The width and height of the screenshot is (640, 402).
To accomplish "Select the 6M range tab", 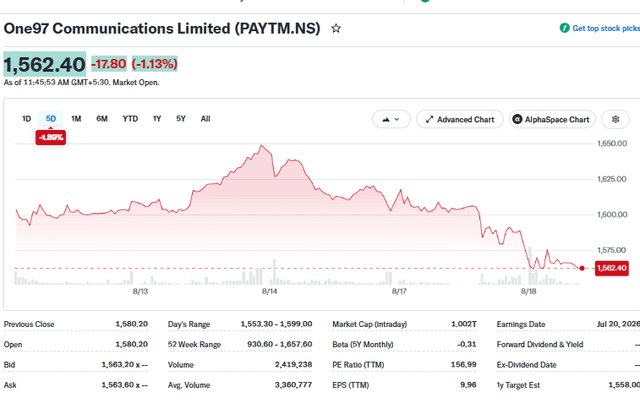I will [x=102, y=119].
